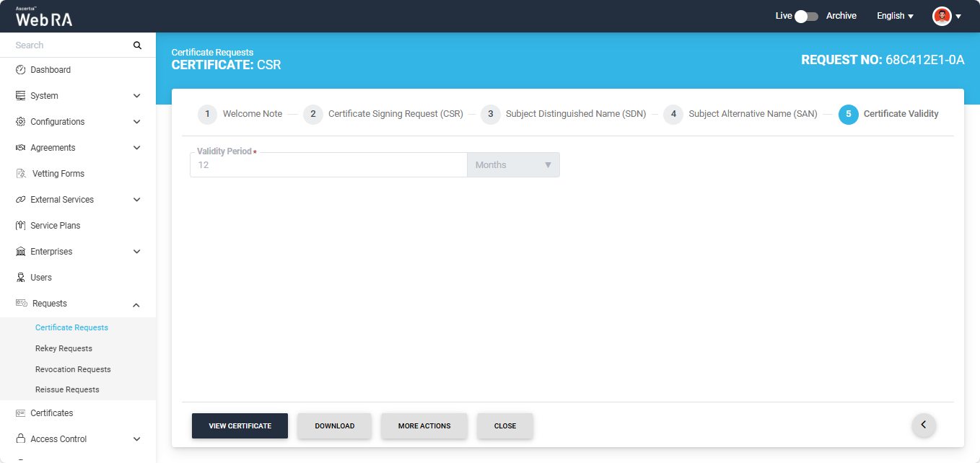
Task: Open Dashboard via its gauge icon
Action: pos(21,70)
